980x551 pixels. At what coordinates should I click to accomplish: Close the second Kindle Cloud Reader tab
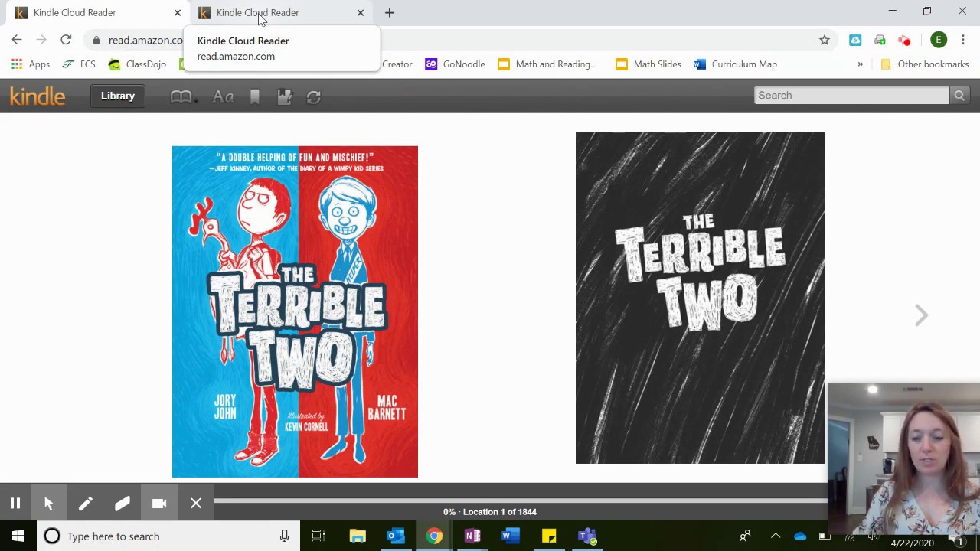361,12
